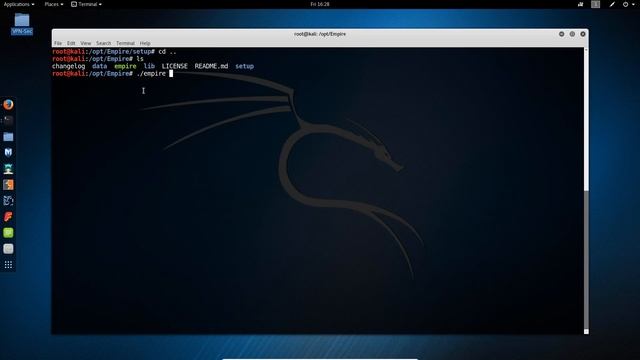640x360 pixels.
Task: Launch Metasploit from the dock
Action: point(8,152)
